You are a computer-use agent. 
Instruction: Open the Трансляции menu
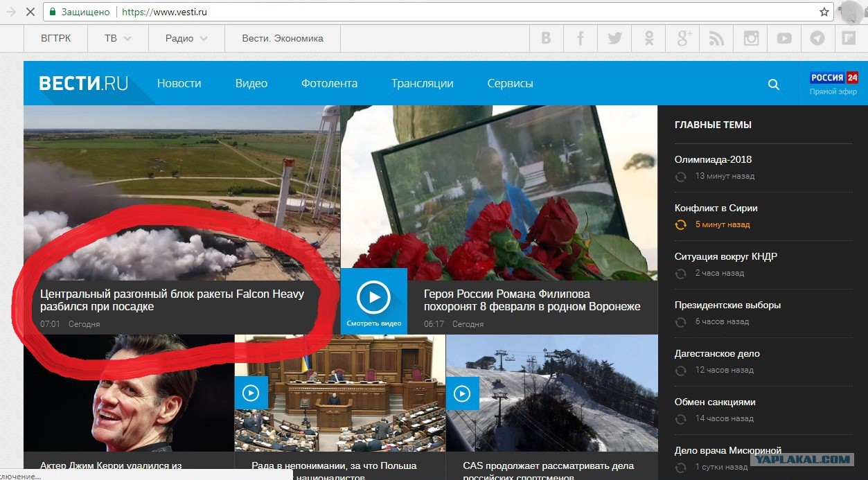423,83
